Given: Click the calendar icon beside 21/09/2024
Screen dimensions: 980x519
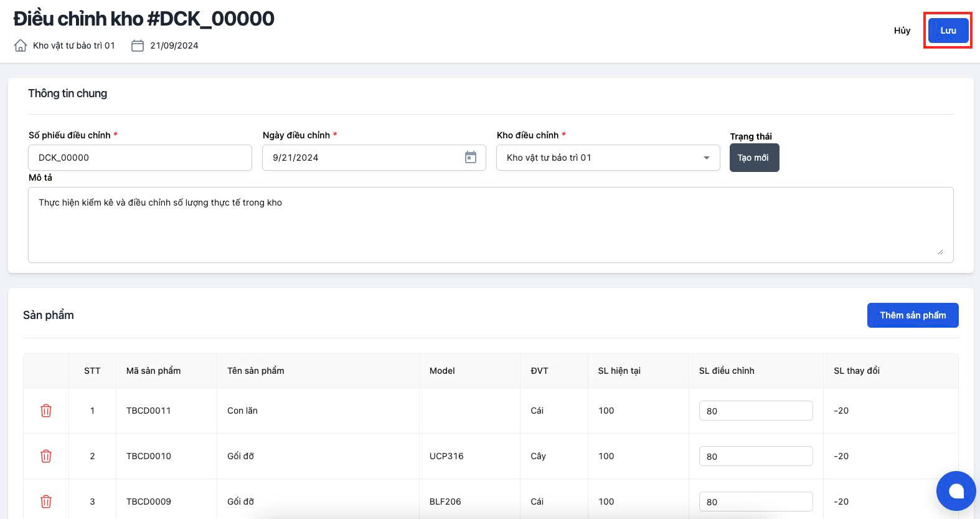Looking at the screenshot, I should [138, 45].
